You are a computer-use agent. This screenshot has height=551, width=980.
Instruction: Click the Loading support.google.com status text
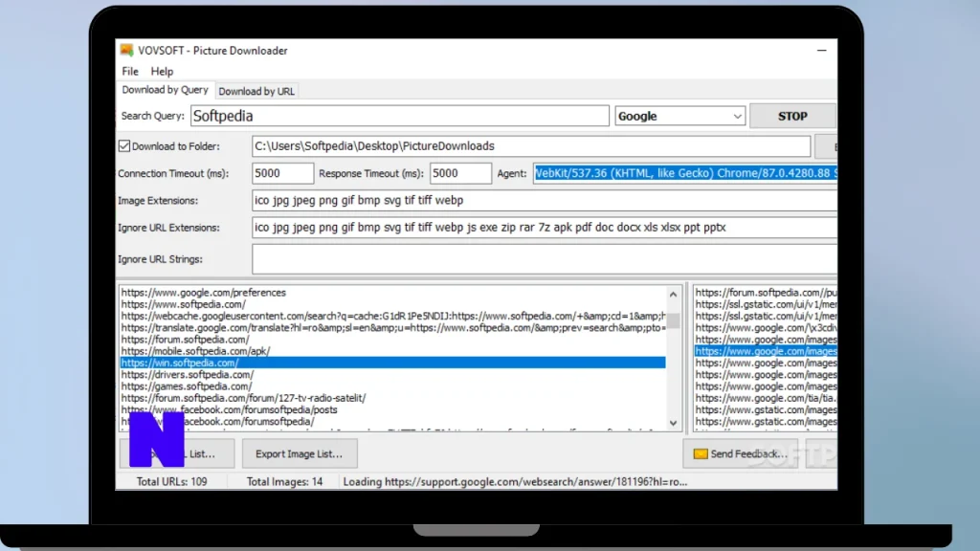[x=515, y=482]
